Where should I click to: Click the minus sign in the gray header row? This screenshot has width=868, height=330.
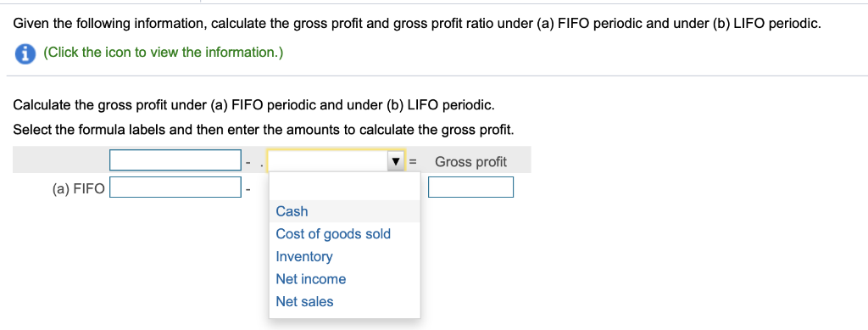pyautogui.click(x=248, y=163)
